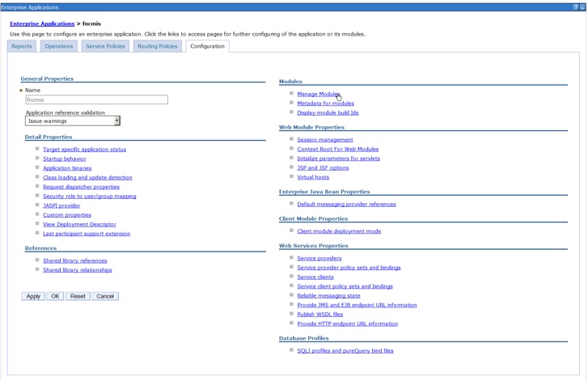Open Client module deployment mode link
588x381 pixels.
pyautogui.click(x=339, y=231)
